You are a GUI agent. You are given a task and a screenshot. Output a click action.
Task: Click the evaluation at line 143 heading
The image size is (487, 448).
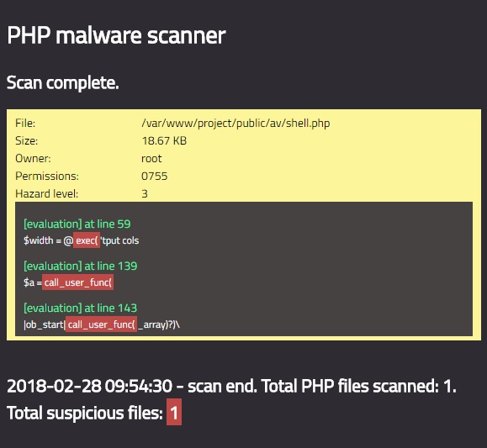click(80, 308)
